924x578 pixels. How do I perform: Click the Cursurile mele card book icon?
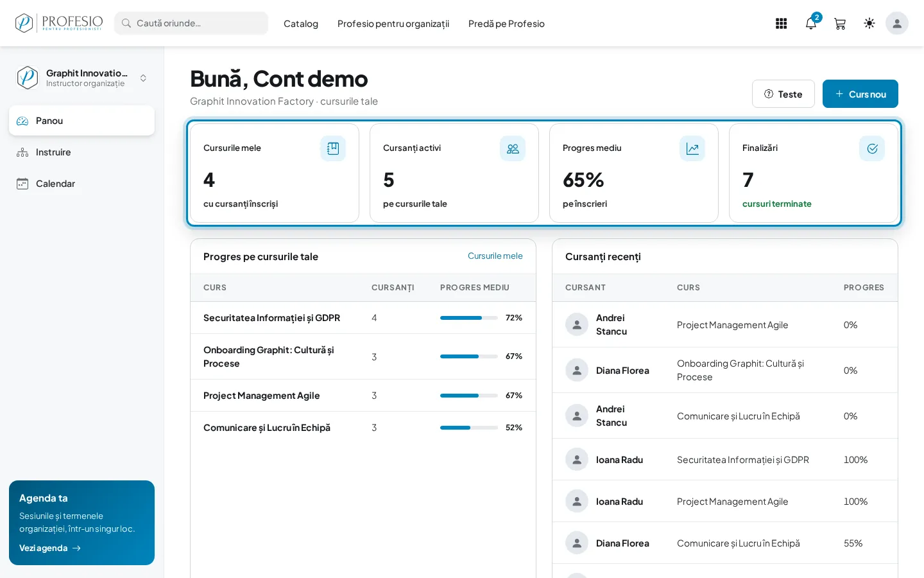(333, 148)
